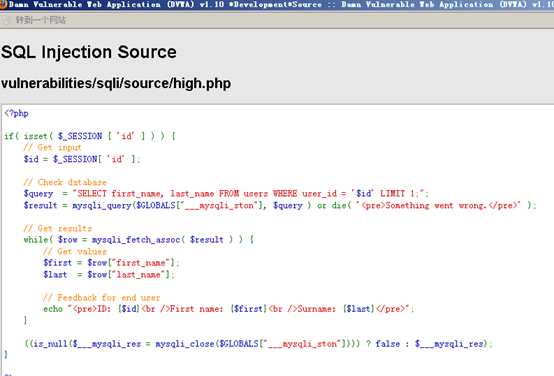The height and width of the screenshot is (376, 554).
Task: Click the 'if( isset( $_SESSION' code line
Action: coord(90,136)
